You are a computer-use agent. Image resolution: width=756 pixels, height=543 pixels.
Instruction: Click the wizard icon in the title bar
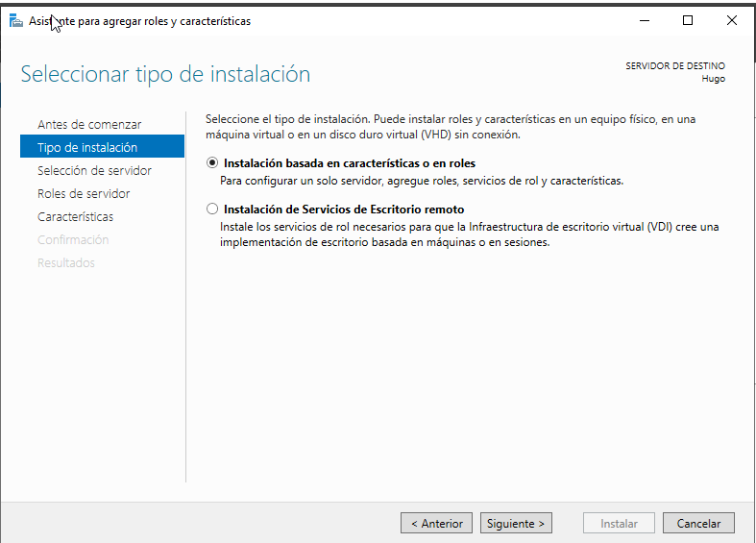pos(16,20)
